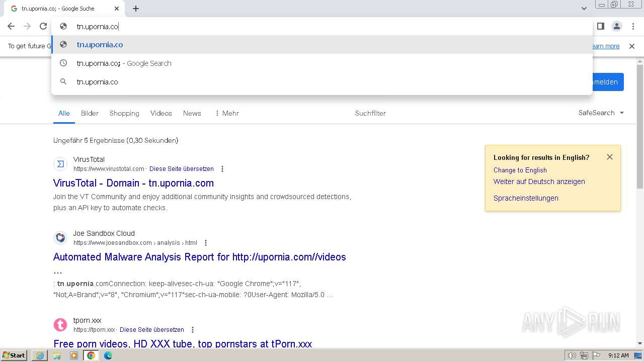Click the blue Anmelden button

click(x=608, y=82)
